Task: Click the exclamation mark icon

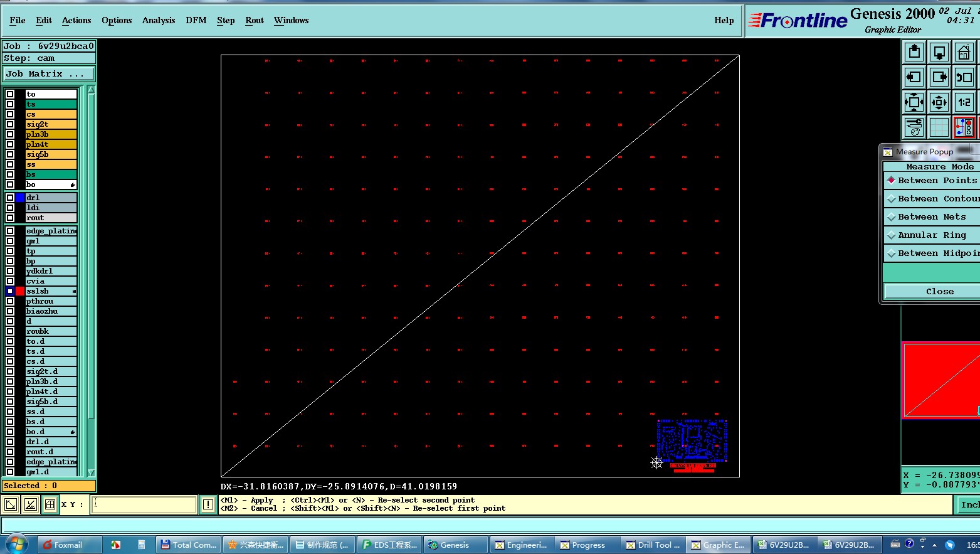Action: point(208,504)
